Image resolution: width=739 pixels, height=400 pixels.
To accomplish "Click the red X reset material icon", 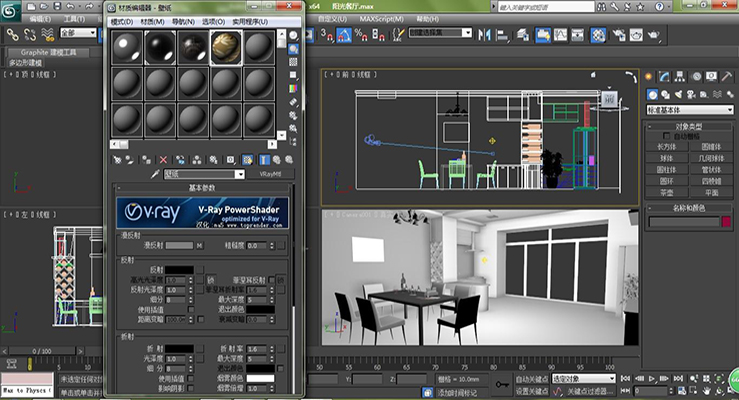I will (163, 159).
